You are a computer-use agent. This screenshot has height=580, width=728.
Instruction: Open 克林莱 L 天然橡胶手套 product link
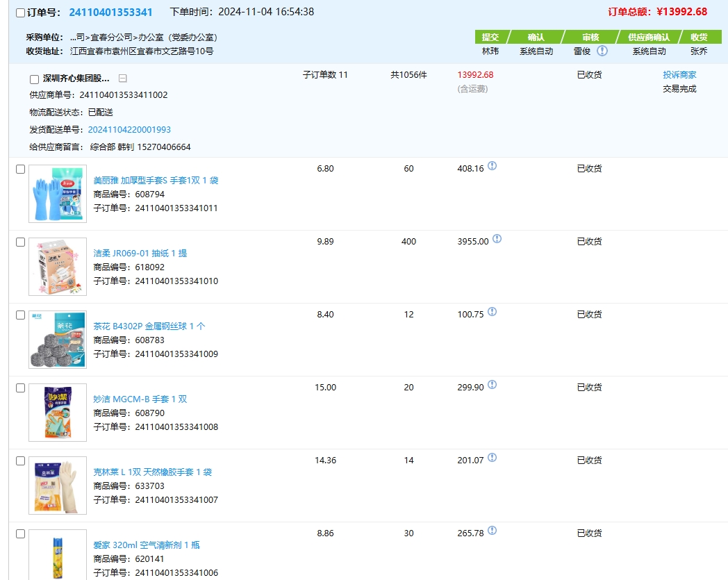click(153, 472)
